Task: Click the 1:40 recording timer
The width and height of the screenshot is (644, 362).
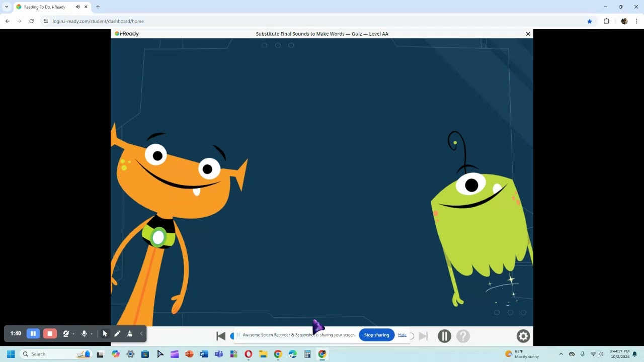Action: 16,333
